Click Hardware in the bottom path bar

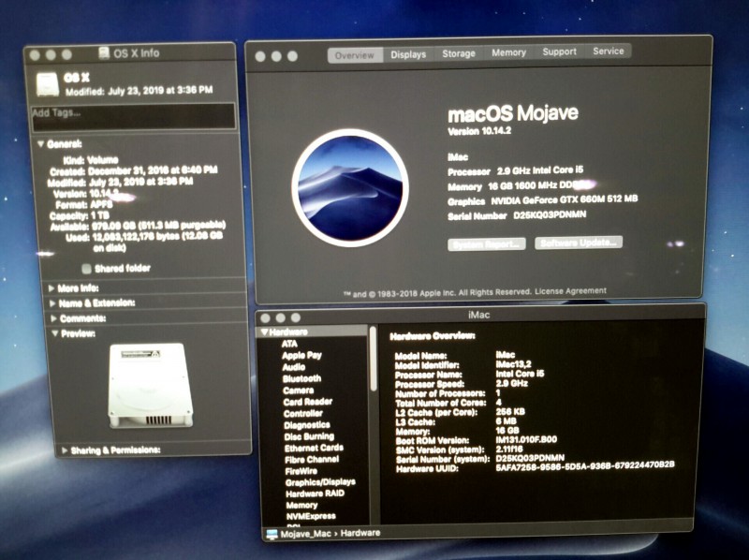pos(360,533)
